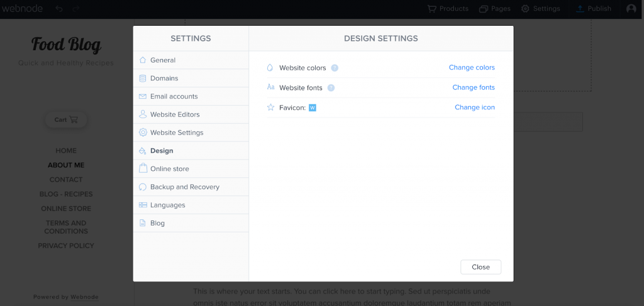Open the user account avatar
The image size is (644, 306).
[x=631, y=9]
